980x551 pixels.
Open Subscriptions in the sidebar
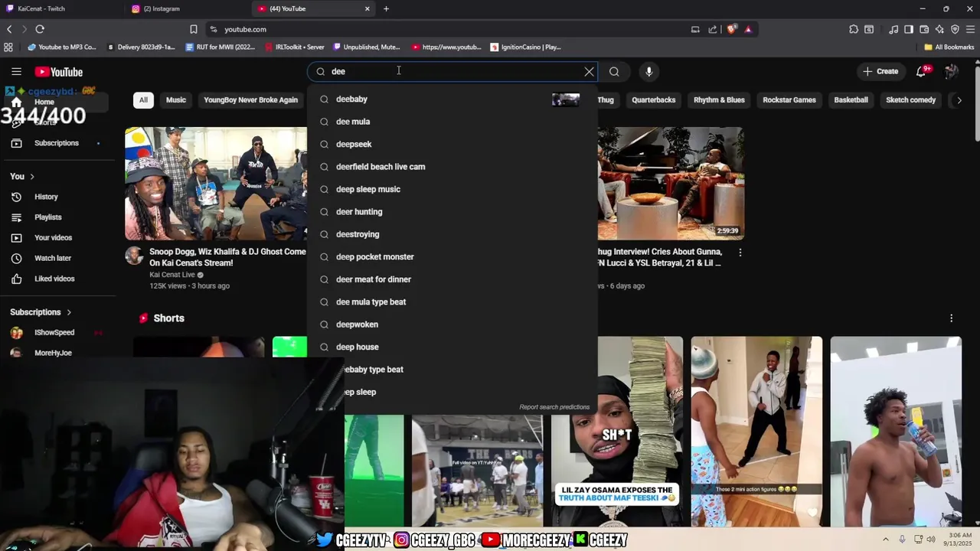(57, 143)
